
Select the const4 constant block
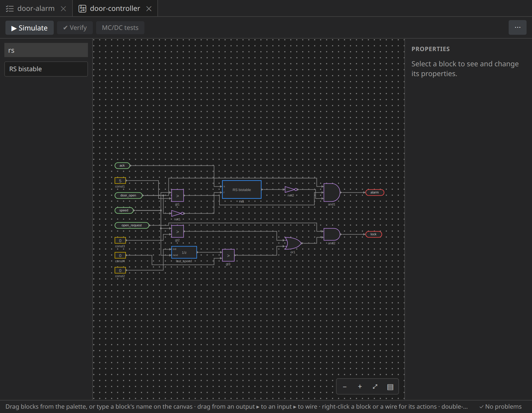pyautogui.click(x=120, y=255)
